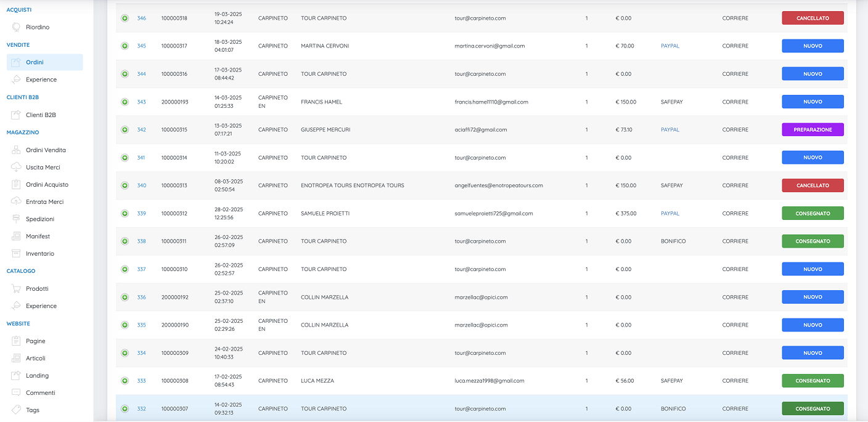Click the Prodotti shopping cart icon
This screenshot has width=868, height=422.
click(x=16, y=288)
